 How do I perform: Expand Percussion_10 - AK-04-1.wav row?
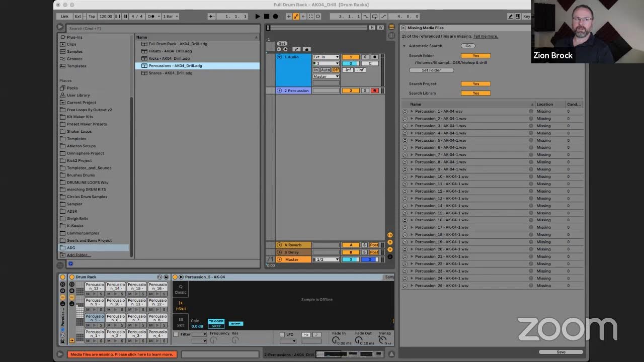coord(412,176)
